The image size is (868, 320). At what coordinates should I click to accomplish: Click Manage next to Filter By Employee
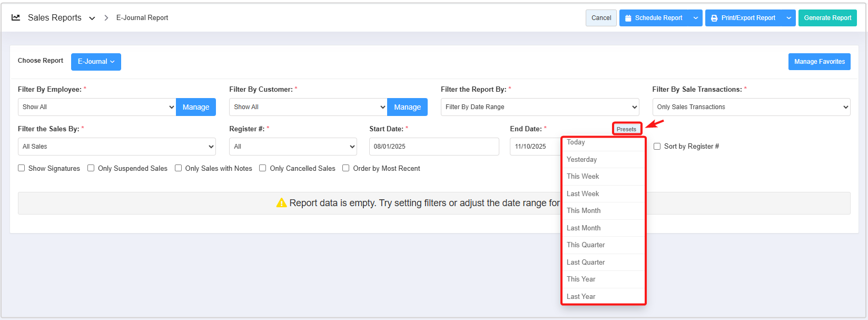coord(196,107)
